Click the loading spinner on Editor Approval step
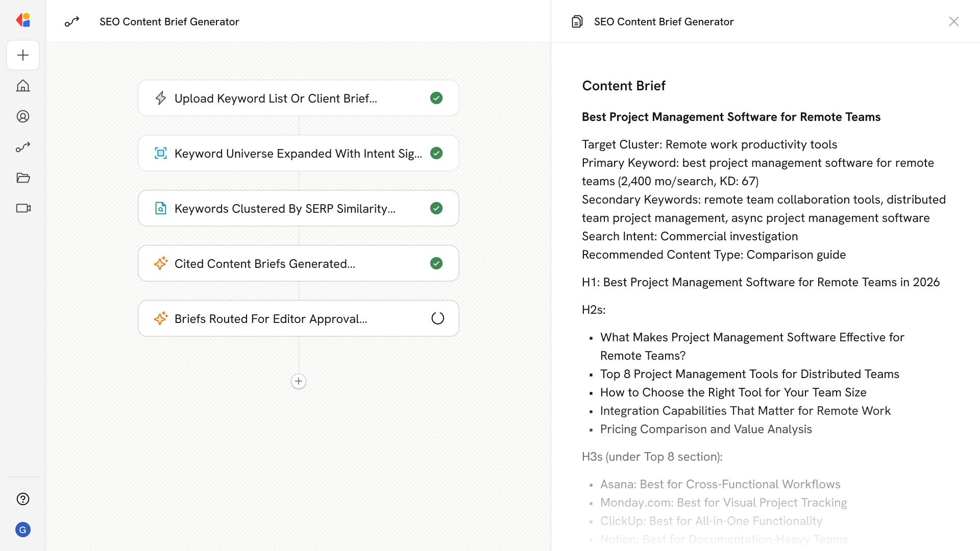The width and height of the screenshot is (980, 551). point(437,318)
